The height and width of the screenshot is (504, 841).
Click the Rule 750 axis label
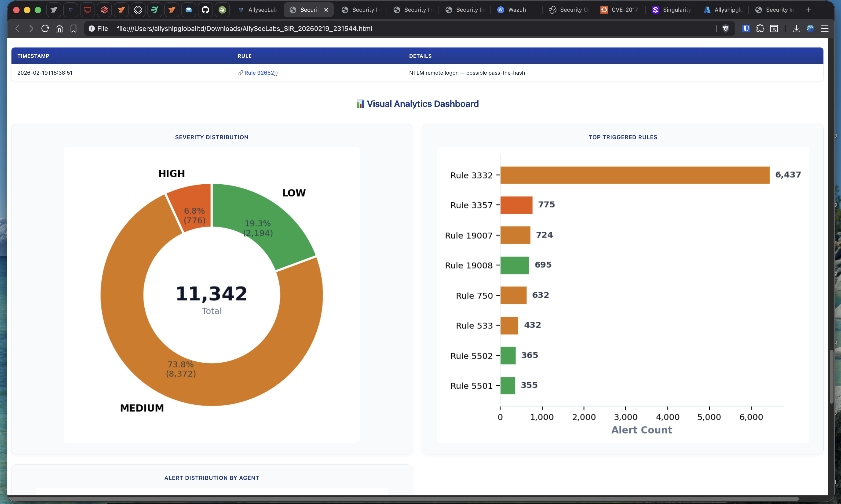474,296
